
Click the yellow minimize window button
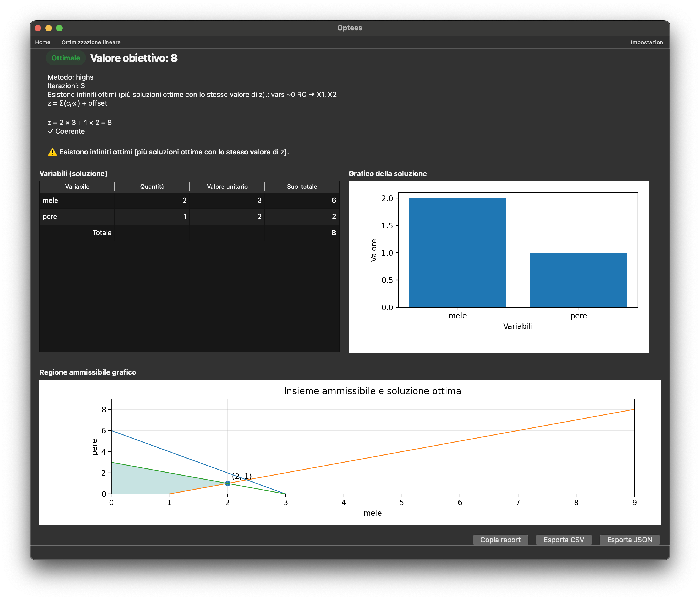coord(49,28)
